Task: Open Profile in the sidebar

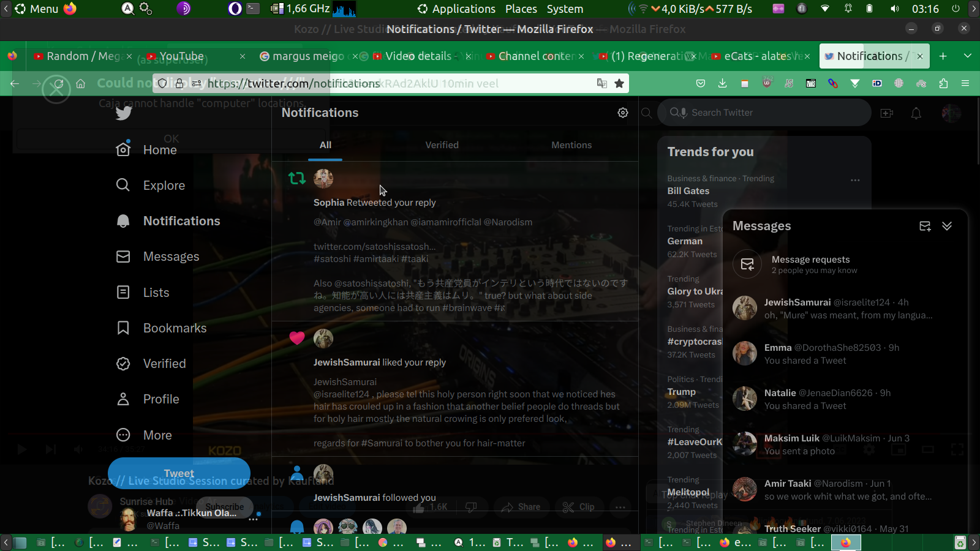Action: [148, 399]
